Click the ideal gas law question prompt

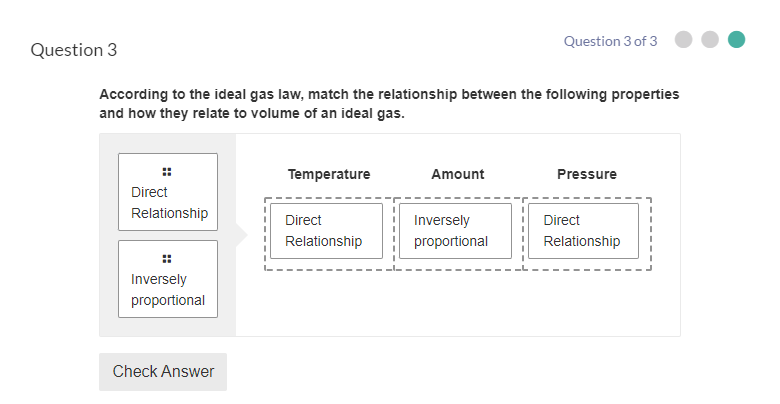pyautogui.click(x=388, y=103)
